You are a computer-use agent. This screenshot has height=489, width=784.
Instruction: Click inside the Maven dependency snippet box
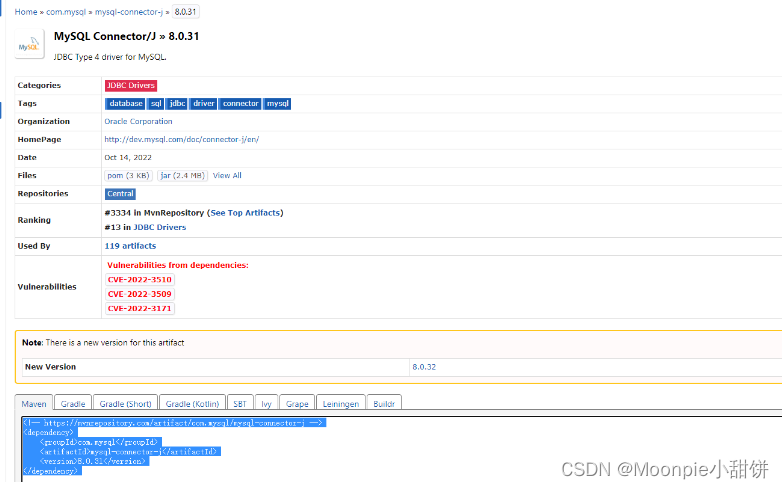coord(402,448)
